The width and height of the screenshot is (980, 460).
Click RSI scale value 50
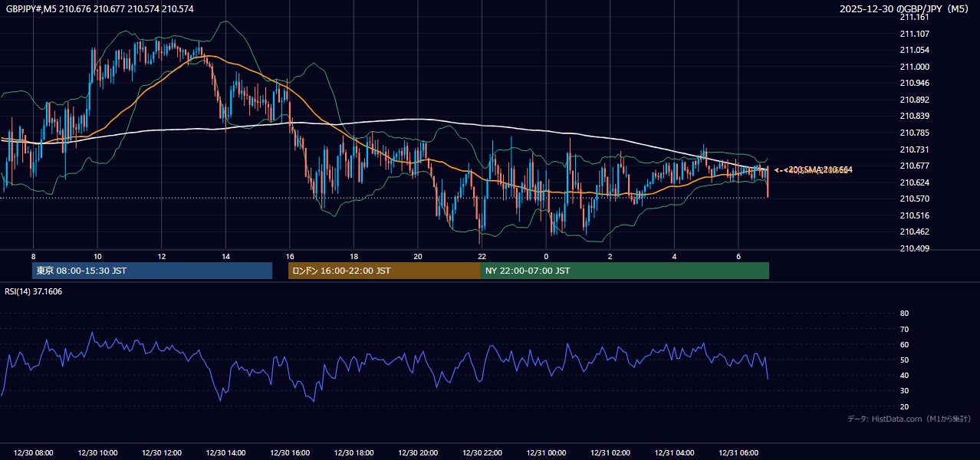point(904,360)
